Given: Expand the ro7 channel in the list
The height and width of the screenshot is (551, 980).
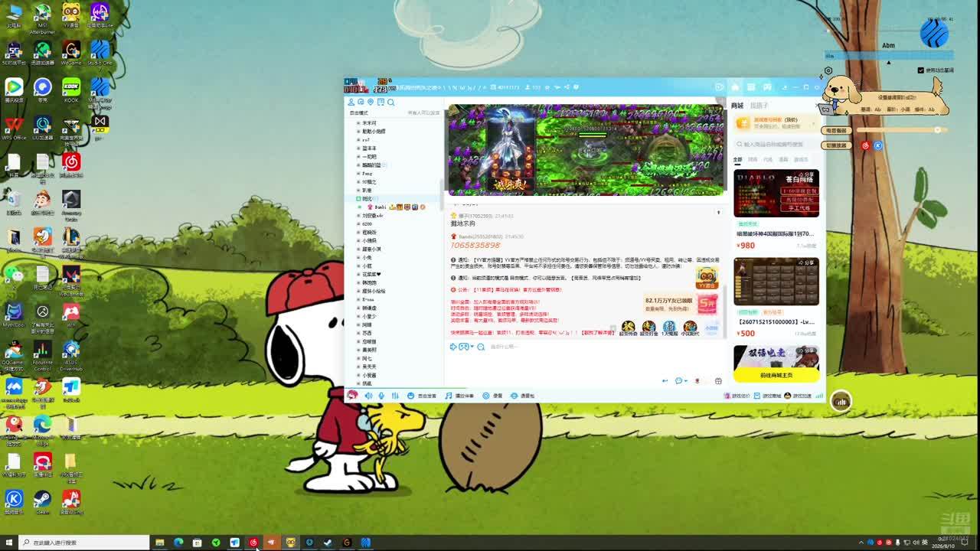Looking at the screenshot, I should pos(358,140).
